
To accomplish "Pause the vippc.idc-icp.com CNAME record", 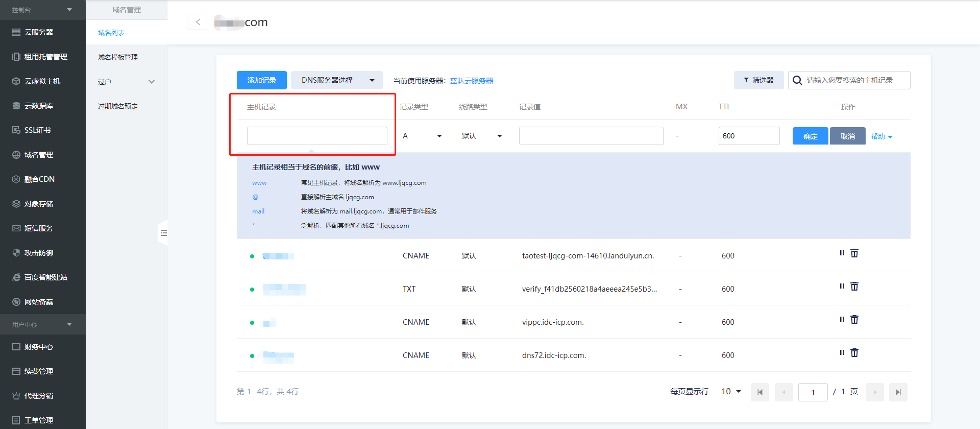I will [x=842, y=320].
